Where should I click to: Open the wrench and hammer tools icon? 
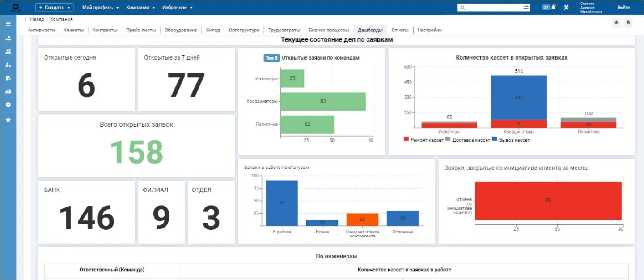(566, 7)
